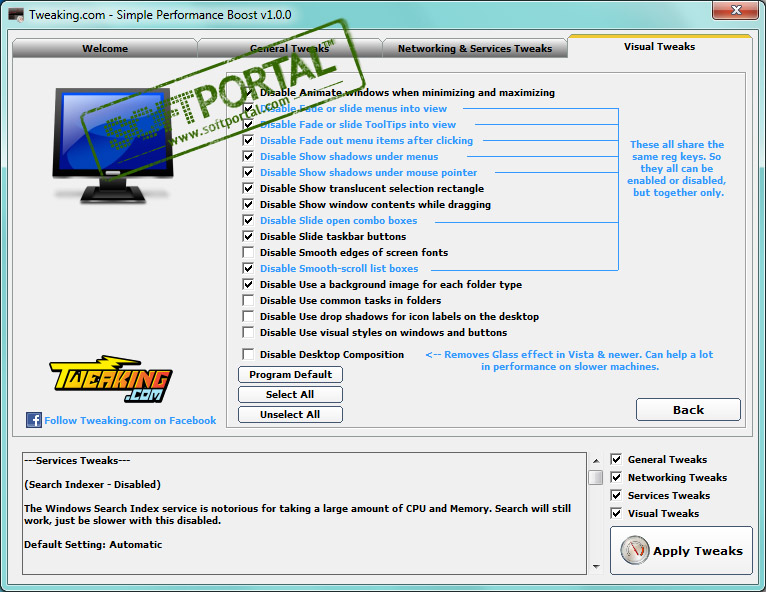The height and width of the screenshot is (592, 766).
Task: Toggle Disable Show window contents while dragging
Action: [248, 204]
